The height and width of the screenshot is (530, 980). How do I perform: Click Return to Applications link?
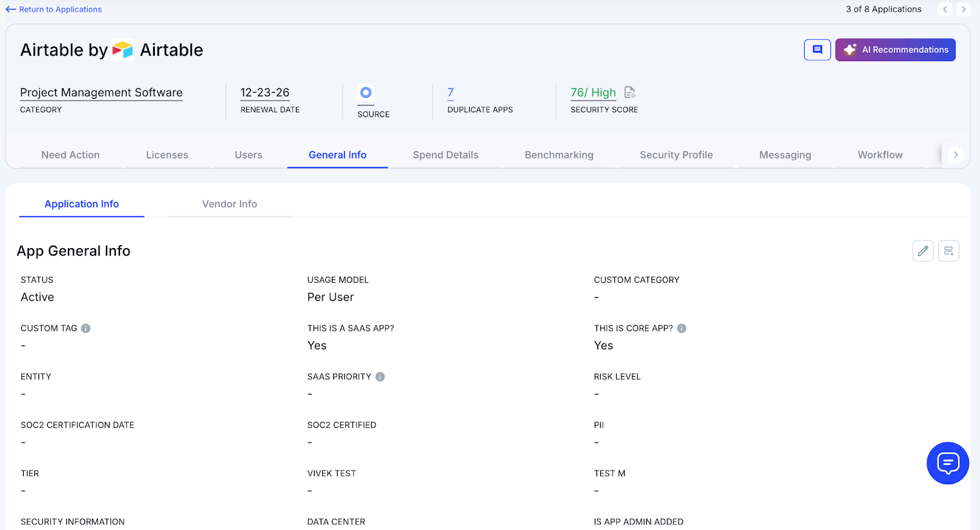tap(60, 9)
